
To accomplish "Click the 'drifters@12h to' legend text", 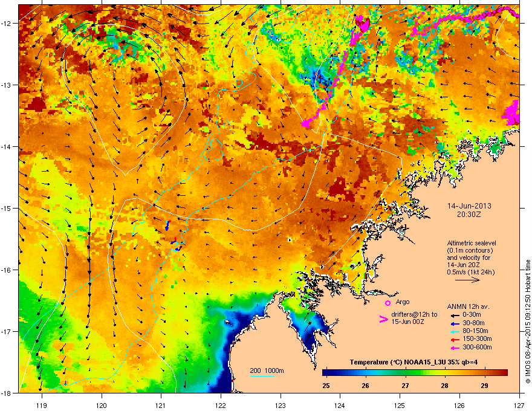I will click(x=414, y=315).
